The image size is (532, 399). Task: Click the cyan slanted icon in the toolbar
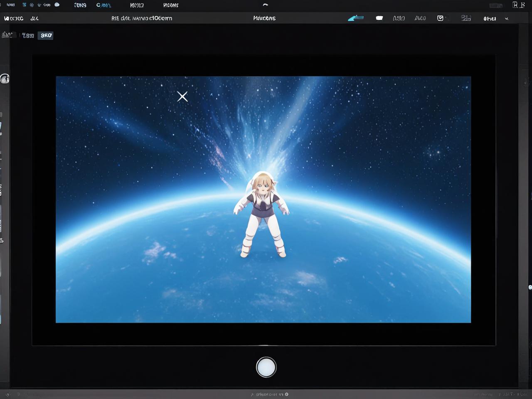pos(356,18)
